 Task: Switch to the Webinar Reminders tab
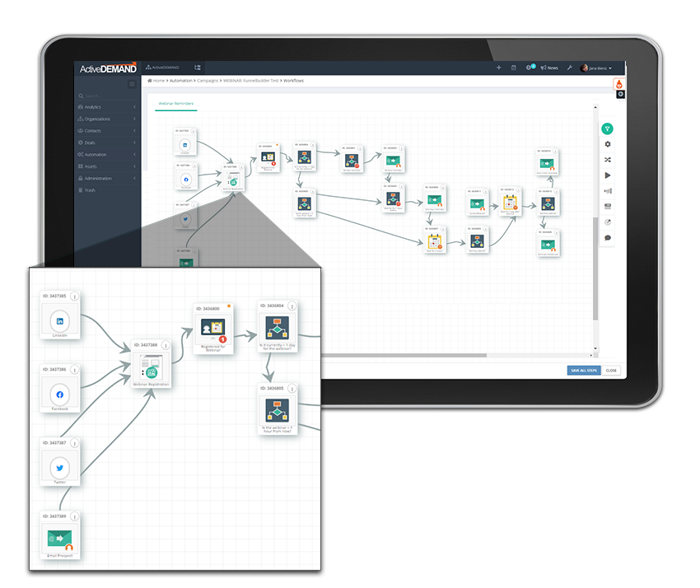[x=175, y=104]
